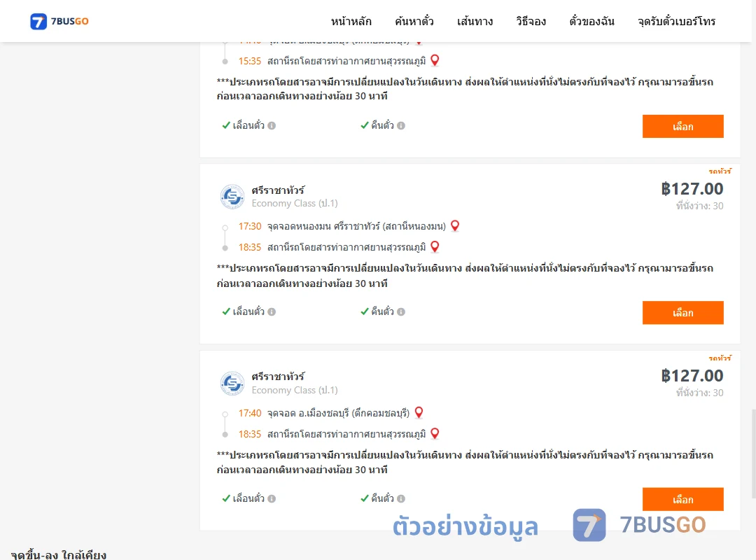Click info icon next to คืนตั๋ว in 15:35 card
Viewport: 756px width, 560px height.
coord(401,125)
